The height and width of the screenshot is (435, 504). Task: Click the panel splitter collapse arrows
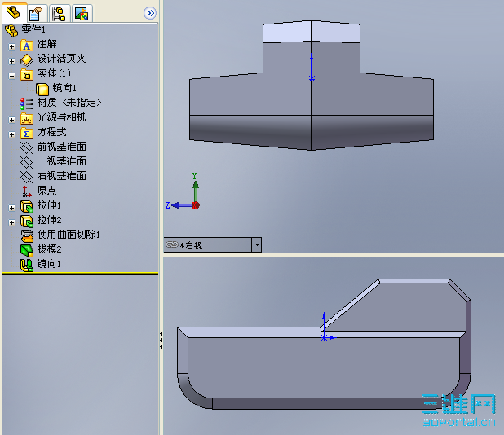tap(161, 341)
